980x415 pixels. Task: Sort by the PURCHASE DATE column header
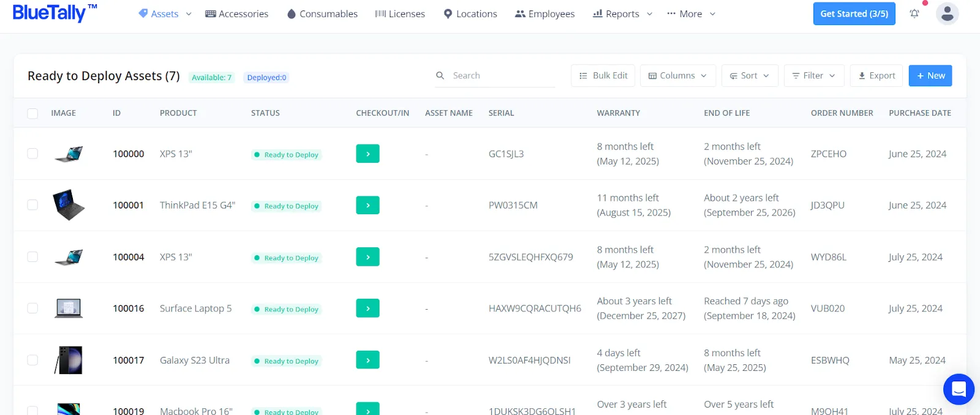tap(920, 113)
